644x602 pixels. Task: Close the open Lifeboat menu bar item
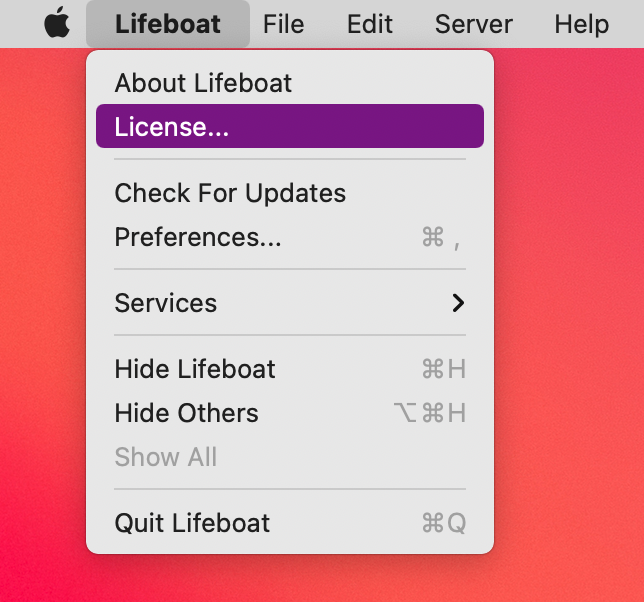[x=167, y=24]
